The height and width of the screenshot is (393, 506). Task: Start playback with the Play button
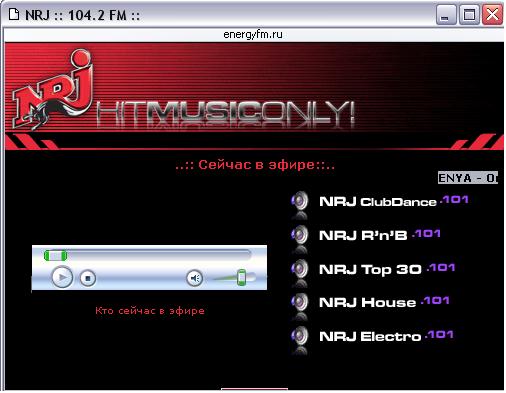[62, 277]
